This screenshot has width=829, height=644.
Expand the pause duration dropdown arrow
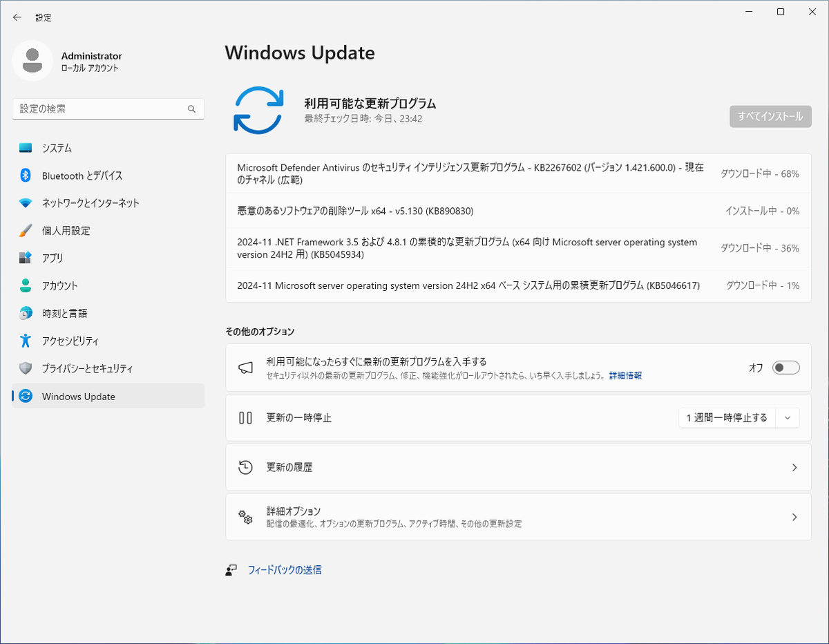[788, 417]
